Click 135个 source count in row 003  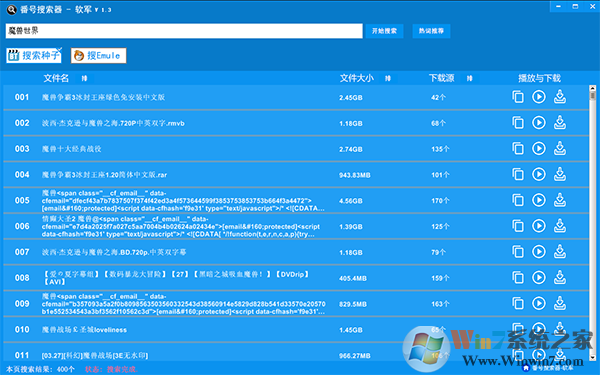coord(440,149)
